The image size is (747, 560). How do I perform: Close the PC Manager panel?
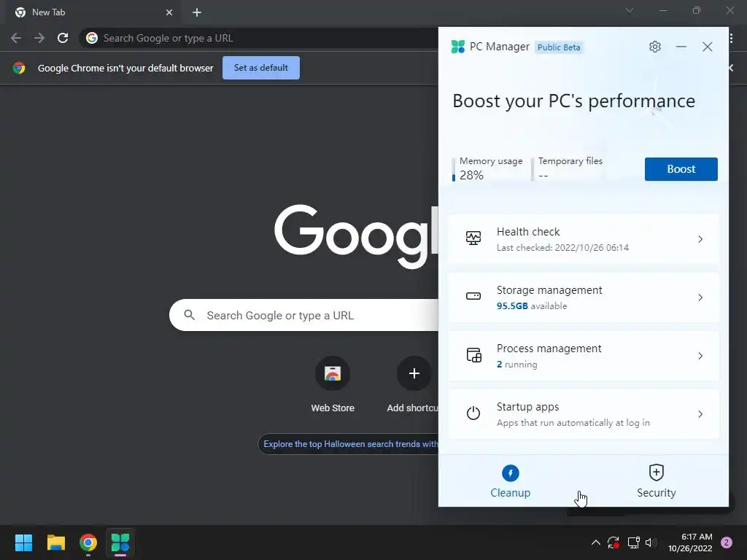tap(708, 47)
